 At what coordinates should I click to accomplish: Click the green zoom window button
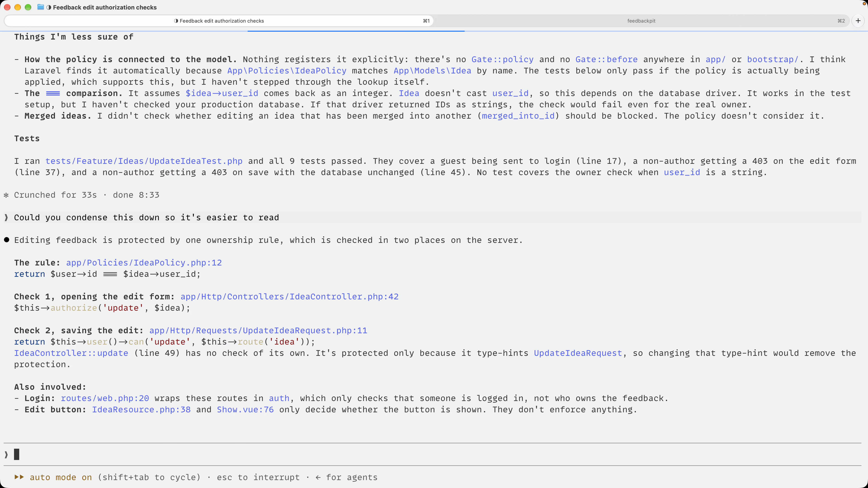pyautogui.click(x=28, y=7)
